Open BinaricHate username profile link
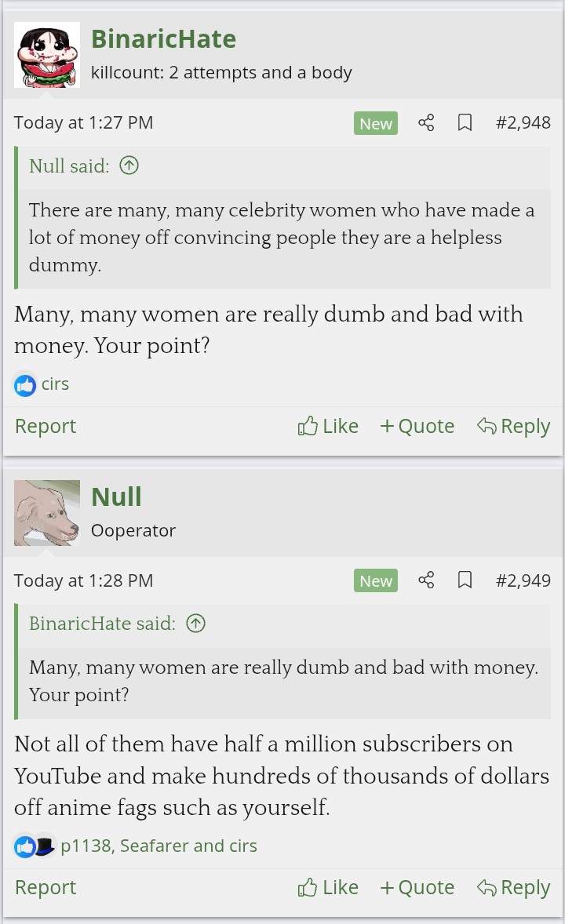Image resolution: width=565 pixels, height=924 pixels. (163, 39)
